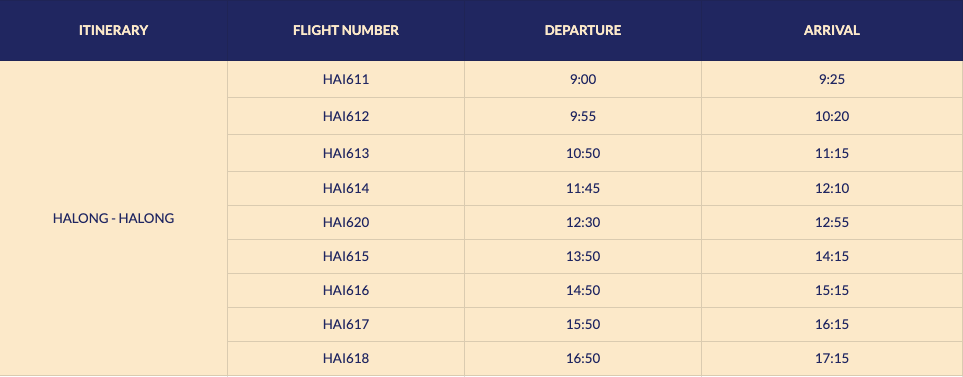This screenshot has width=963, height=377.
Task: Click the ITINERARY column header
Action: tap(114, 30)
